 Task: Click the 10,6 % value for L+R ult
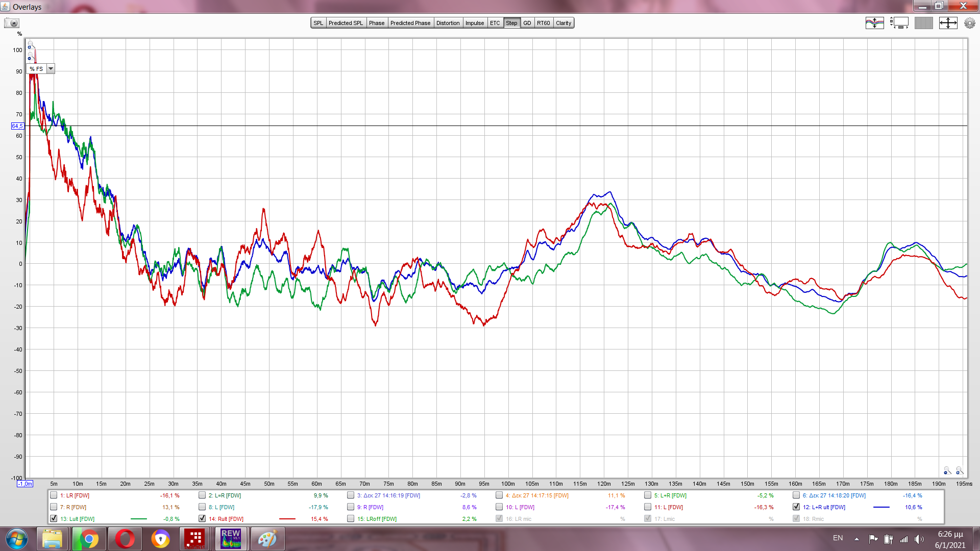(914, 507)
